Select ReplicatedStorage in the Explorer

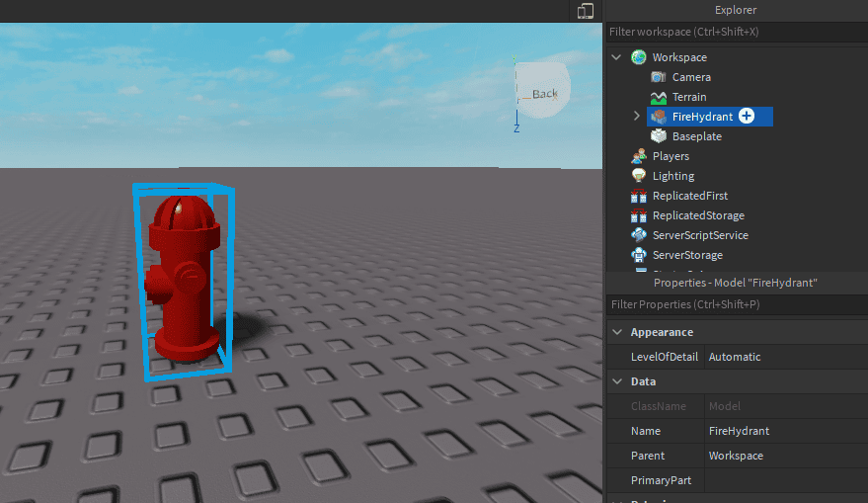(x=698, y=215)
